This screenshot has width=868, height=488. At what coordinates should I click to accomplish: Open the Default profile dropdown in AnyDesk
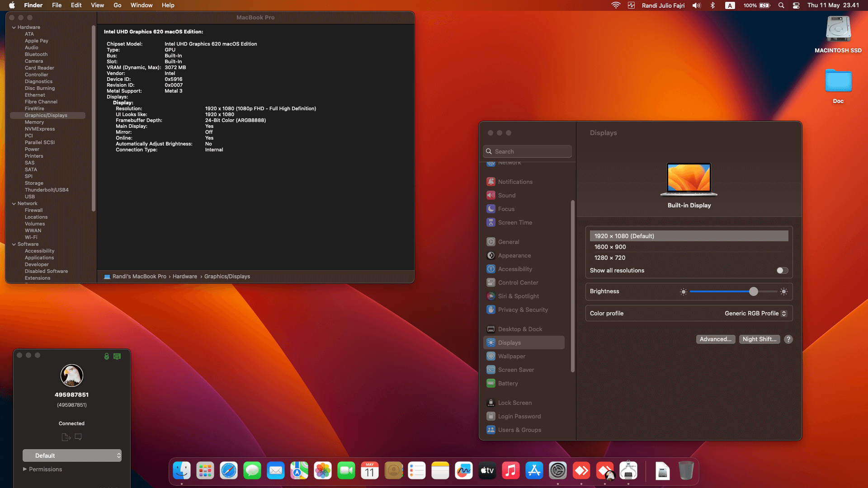[x=72, y=455]
